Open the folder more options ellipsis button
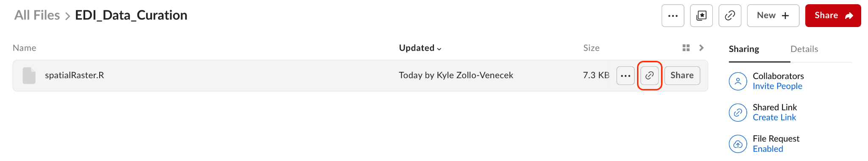868x161 pixels. 673,16
